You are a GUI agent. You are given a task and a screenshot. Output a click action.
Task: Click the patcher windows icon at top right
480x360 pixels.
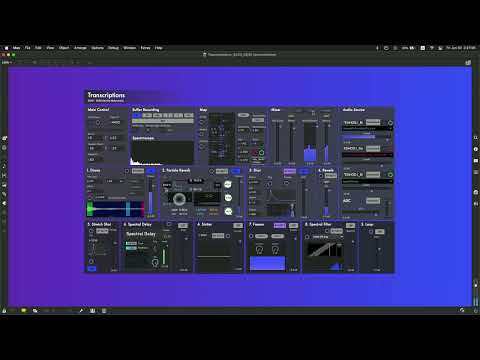(468, 62)
